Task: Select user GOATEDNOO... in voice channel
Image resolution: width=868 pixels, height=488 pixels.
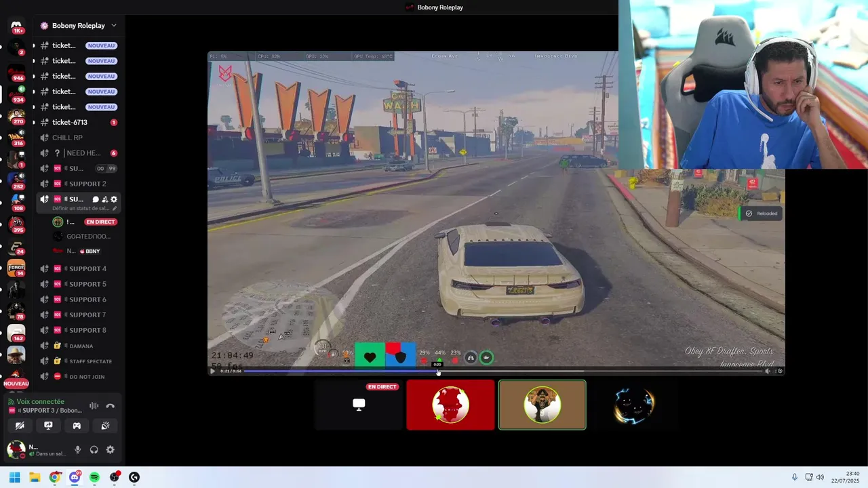Action: 85,236
